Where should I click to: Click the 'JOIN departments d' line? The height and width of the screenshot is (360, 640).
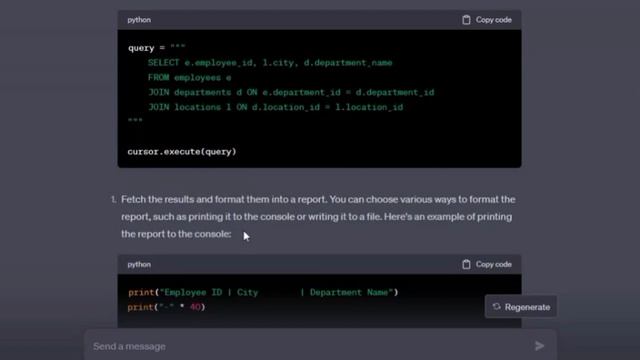click(291, 92)
